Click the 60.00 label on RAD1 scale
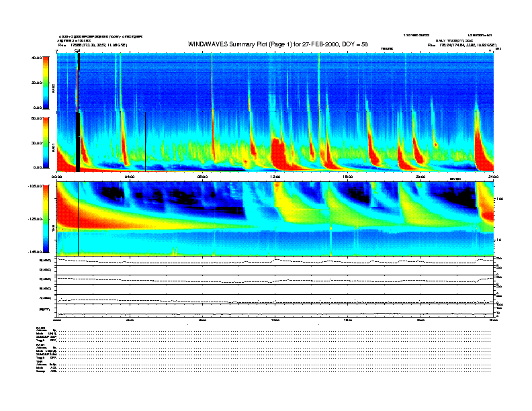532x411 pixels. [x=36, y=118]
